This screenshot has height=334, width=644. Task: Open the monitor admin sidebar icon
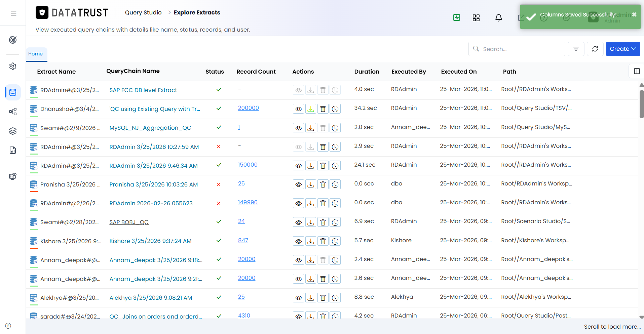13,176
